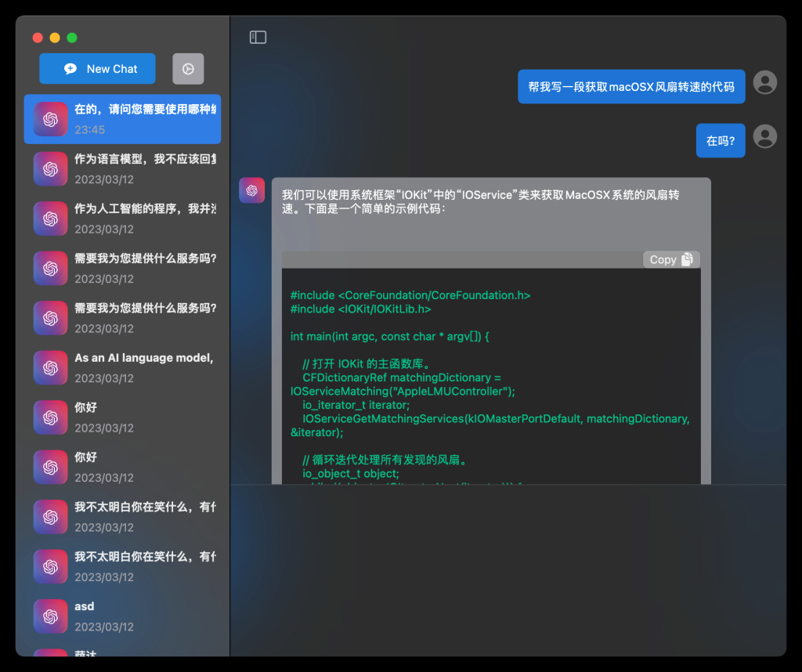Click the fan speed request message bubble

point(631,86)
